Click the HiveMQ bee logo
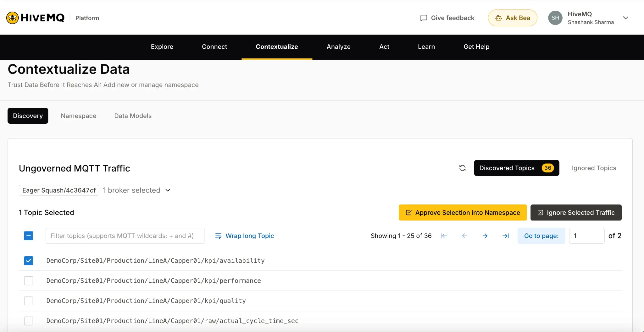 coord(13,18)
